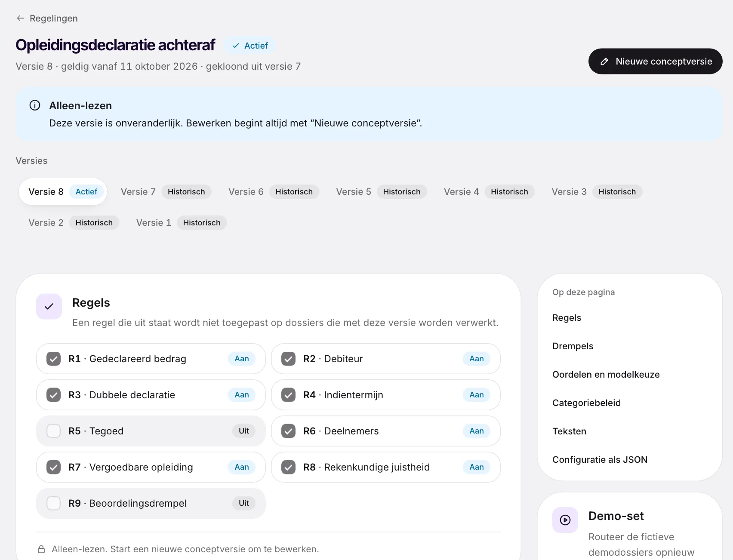Select the Versie 8 tab
Image resolution: width=733 pixels, height=560 pixels.
[x=63, y=192]
